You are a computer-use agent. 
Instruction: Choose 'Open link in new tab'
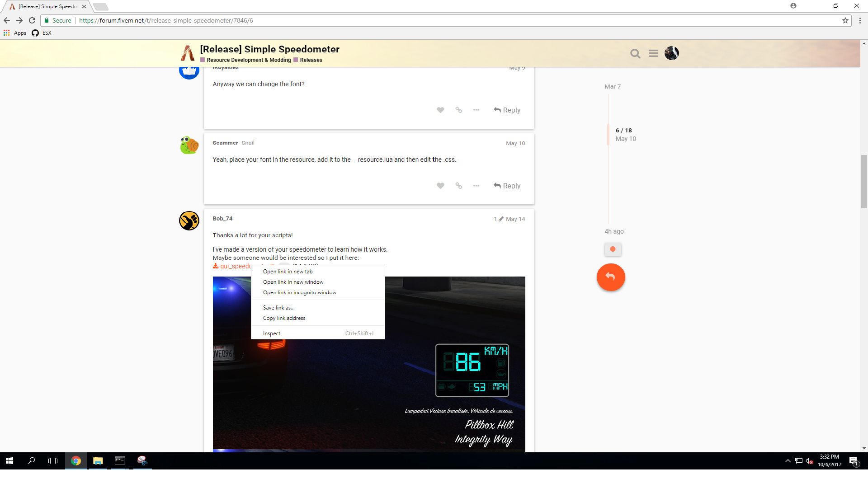(288, 272)
